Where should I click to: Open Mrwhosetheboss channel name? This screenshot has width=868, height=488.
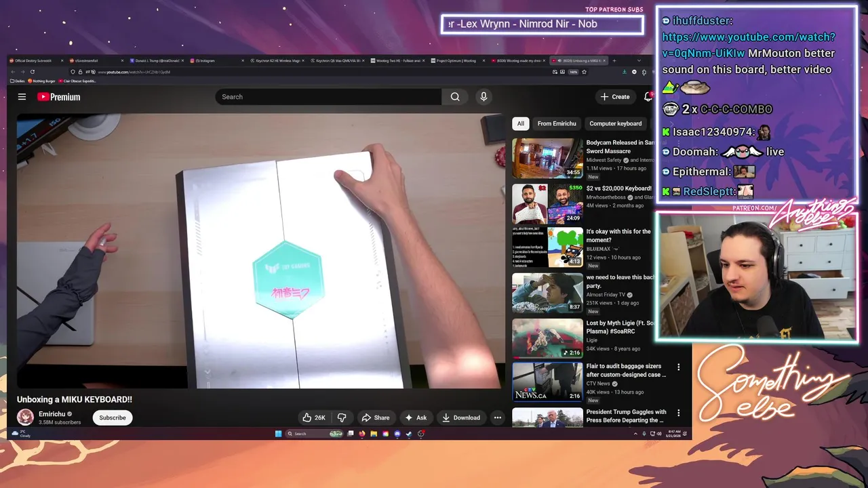coord(608,197)
